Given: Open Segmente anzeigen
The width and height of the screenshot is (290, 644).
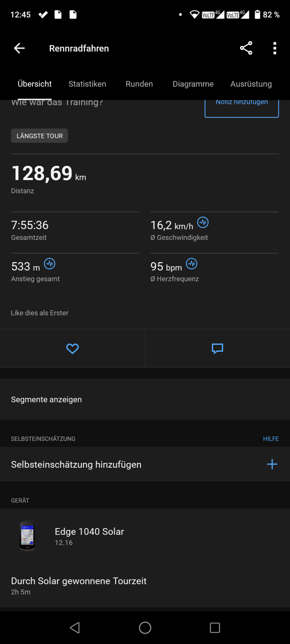Looking at the screenshot, I should [x=46, y=399].
